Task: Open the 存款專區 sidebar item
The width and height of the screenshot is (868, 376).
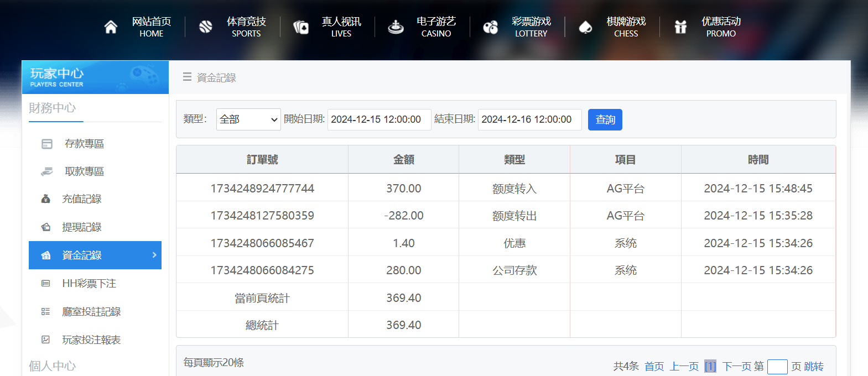Action: pos(84,144)
